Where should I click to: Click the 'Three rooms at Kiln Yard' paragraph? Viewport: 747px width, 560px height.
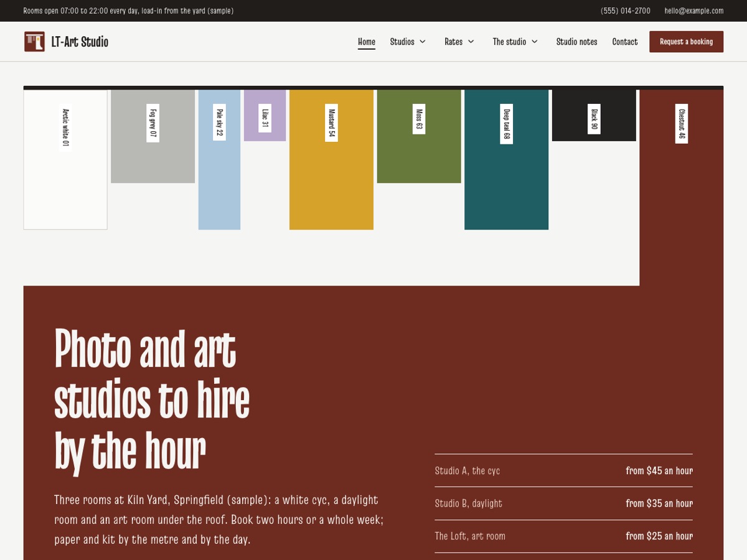(x=219, y=520)
